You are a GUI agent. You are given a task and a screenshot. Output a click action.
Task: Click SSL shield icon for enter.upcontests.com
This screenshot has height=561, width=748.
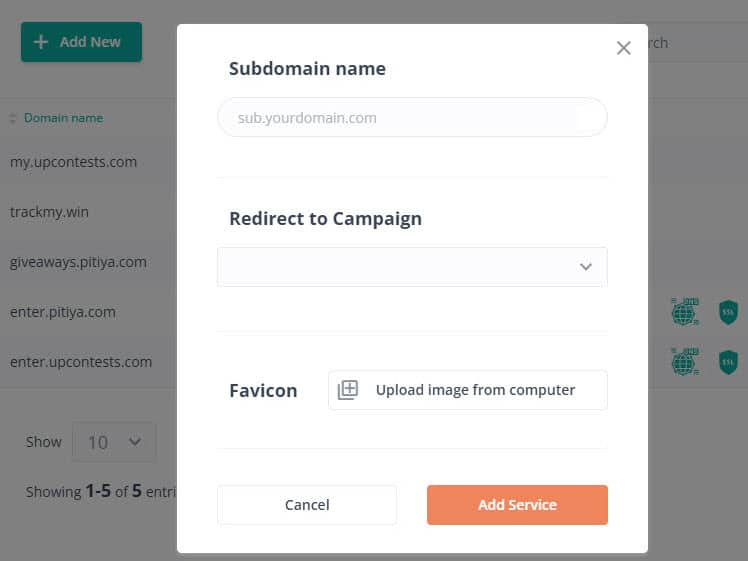[728, 362]
